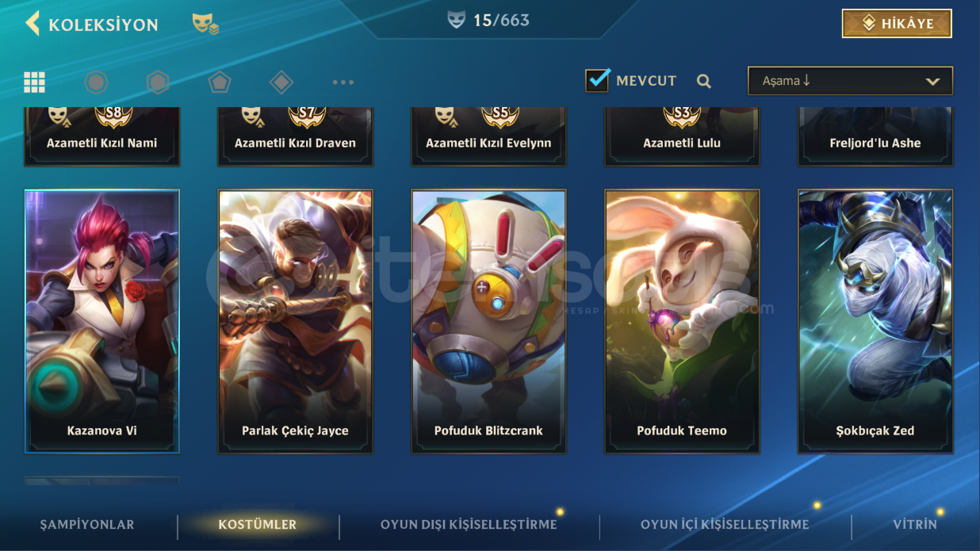
Task: Select the hexagon tier filter icon
Action: point(158,82)
